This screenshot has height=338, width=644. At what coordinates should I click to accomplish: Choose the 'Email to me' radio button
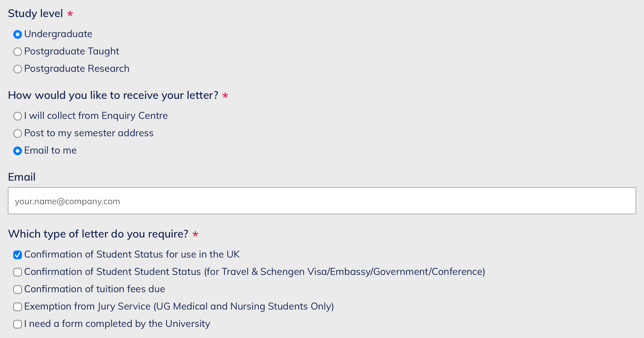18,151
